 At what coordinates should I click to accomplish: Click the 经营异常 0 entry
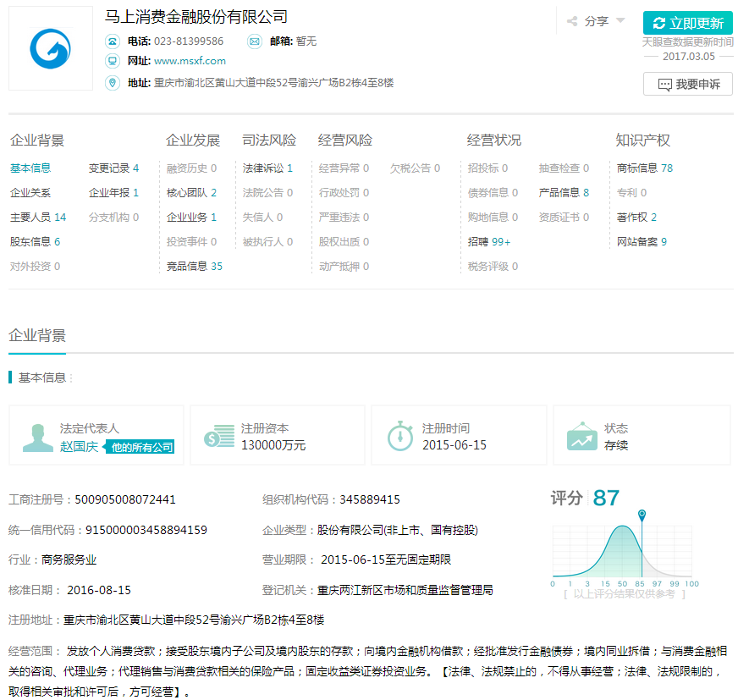[344, 168]
